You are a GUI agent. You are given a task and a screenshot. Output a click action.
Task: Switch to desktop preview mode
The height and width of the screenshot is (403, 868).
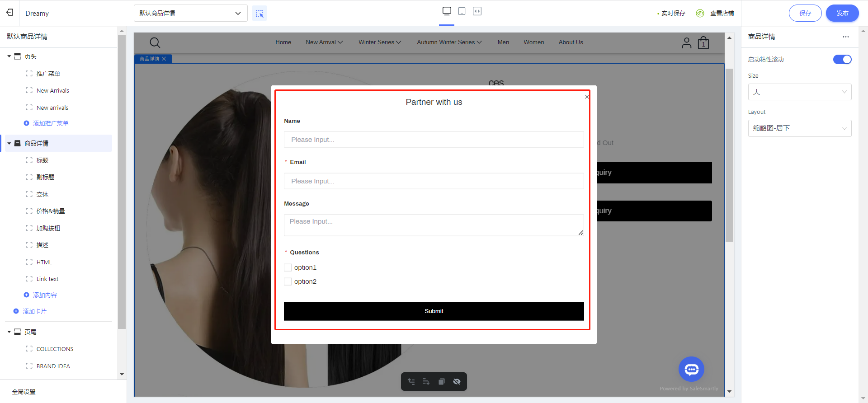(447, 11)
